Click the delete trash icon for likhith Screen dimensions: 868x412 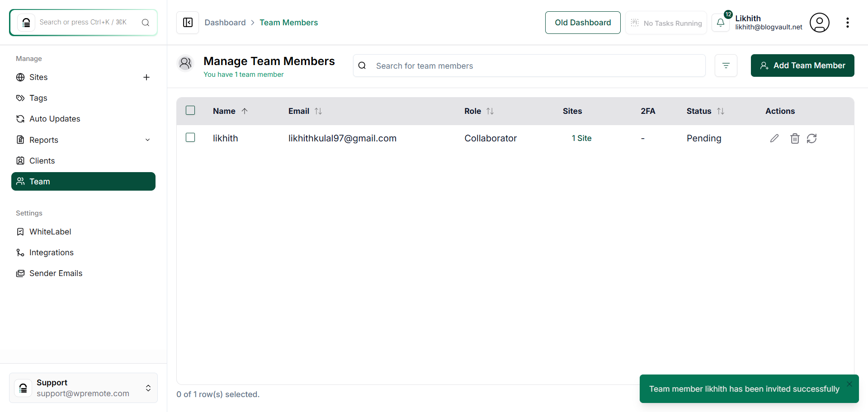[x=795, y=138]
